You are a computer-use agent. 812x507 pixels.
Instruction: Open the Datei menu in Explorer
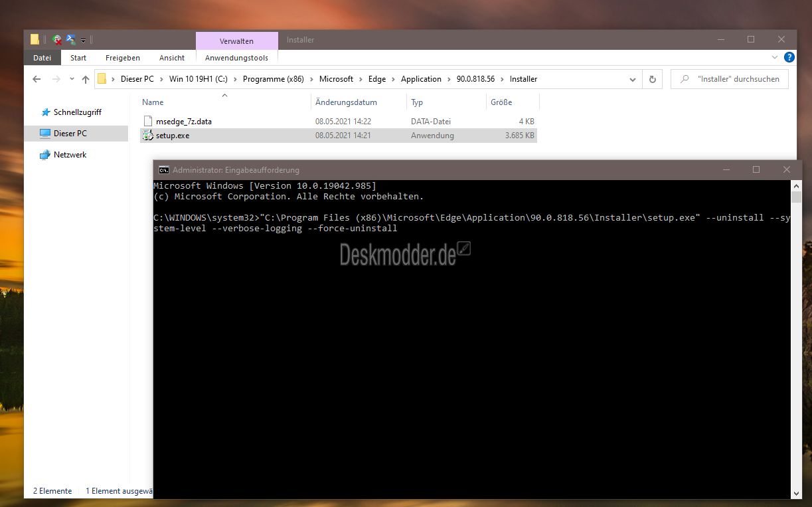coord(42,58)
